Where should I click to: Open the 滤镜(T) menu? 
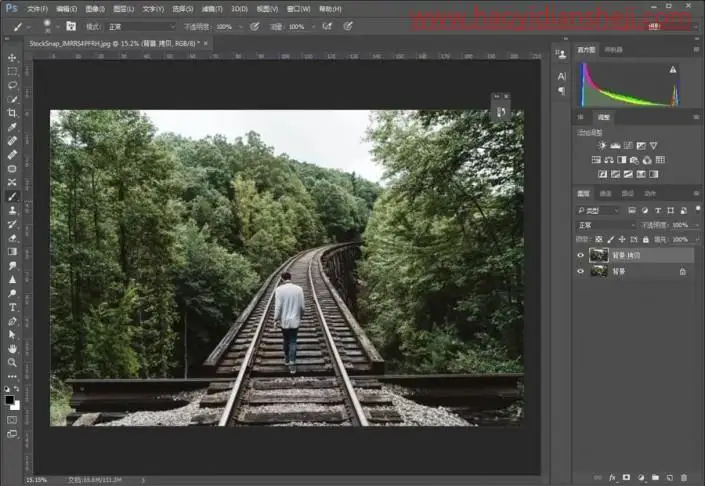(212, 9)
